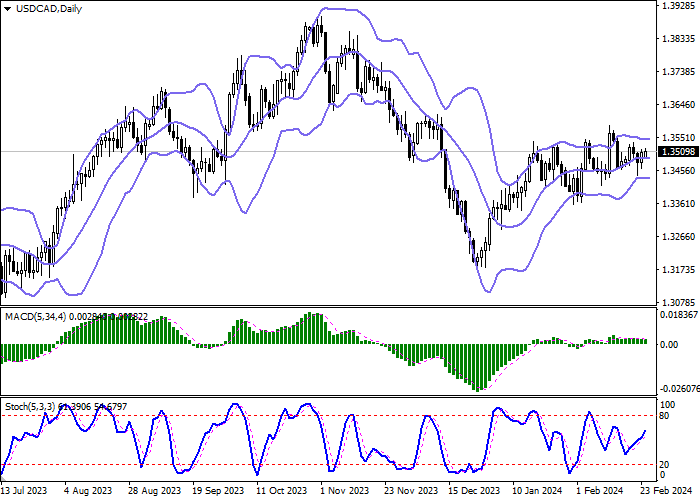This screenshot has height=500, width=700.
Task: Click the 19 Sep 2023 date label
Action: point(218,491)
